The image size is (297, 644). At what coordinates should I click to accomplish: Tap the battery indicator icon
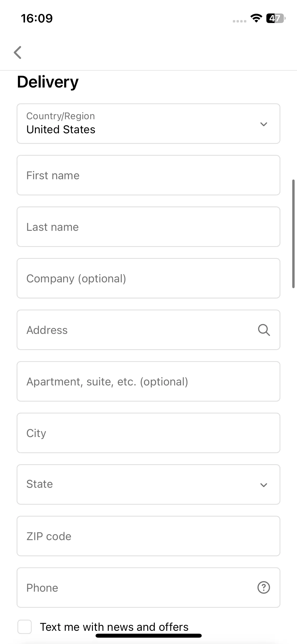(276, 18)
